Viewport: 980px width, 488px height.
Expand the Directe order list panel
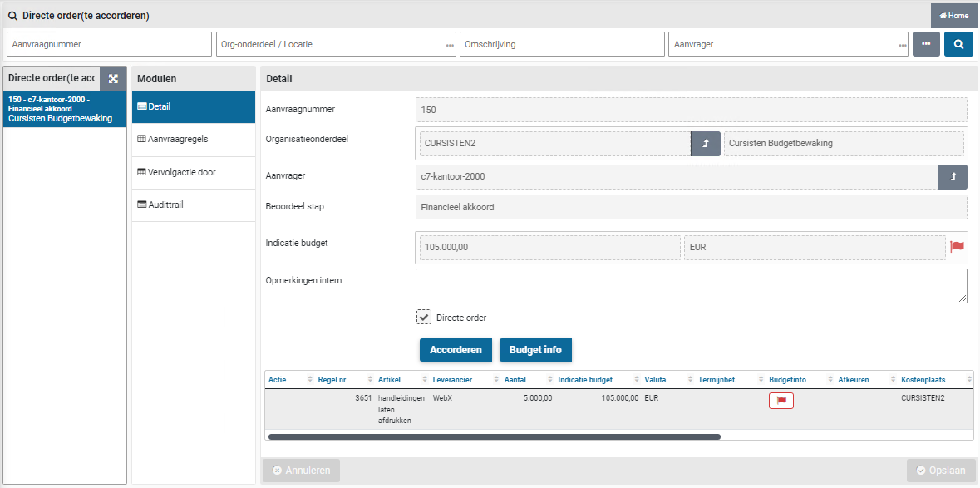(113, 79)
